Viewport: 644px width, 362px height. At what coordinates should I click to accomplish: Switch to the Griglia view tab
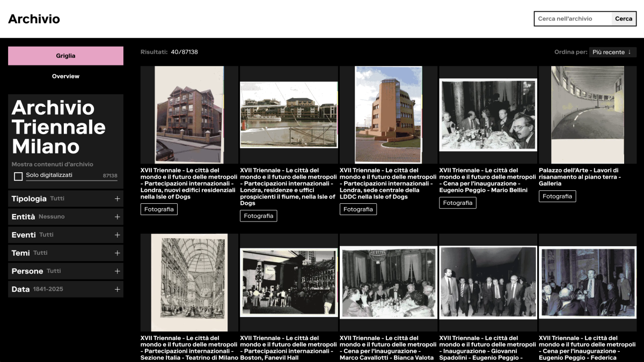point(65,56)
